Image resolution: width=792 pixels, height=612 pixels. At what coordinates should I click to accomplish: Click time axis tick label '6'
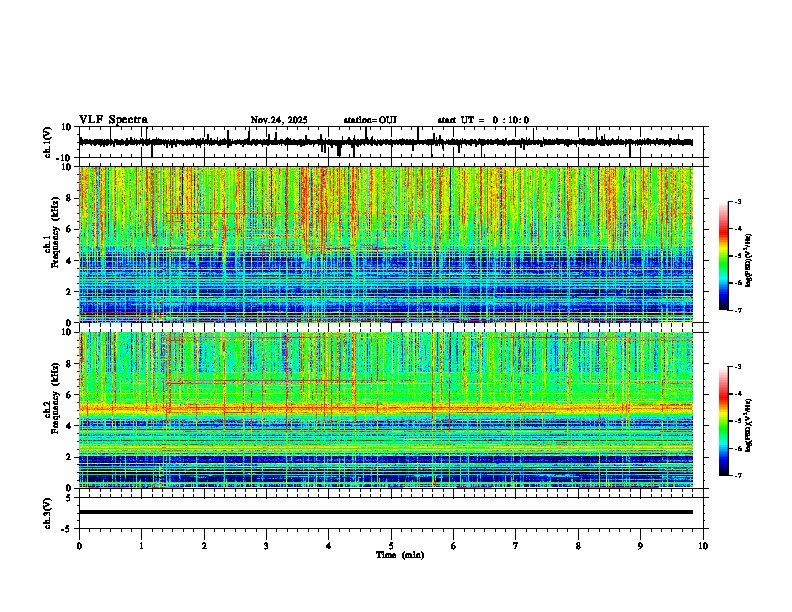click(454, 546)
